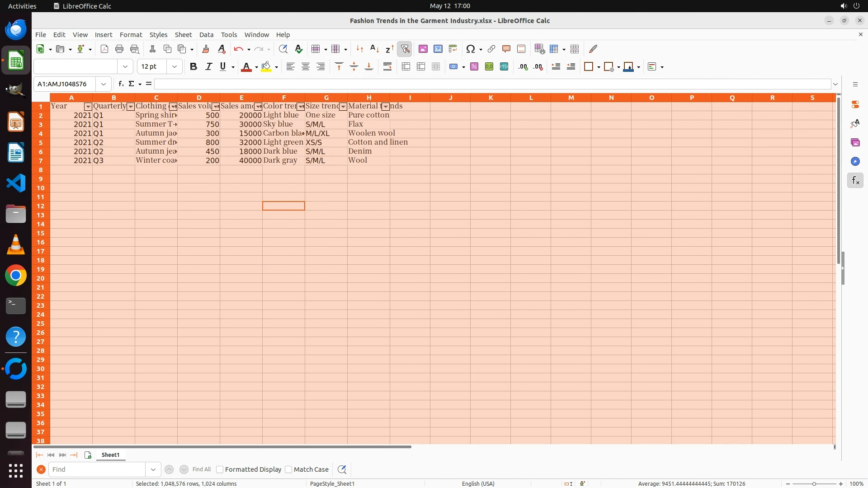Click the AutoFilter toolbar icon
This screenshot has height=488, width=868.
click(x=405, y=49)
